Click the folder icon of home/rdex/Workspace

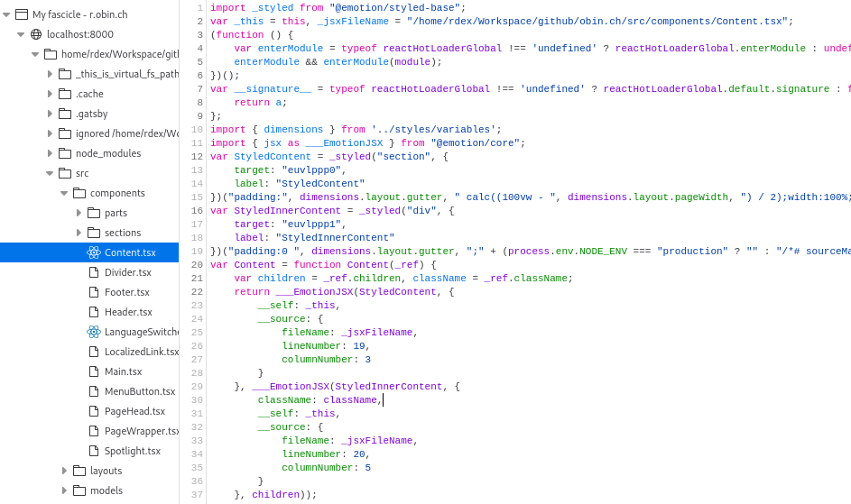click(51, 54)
